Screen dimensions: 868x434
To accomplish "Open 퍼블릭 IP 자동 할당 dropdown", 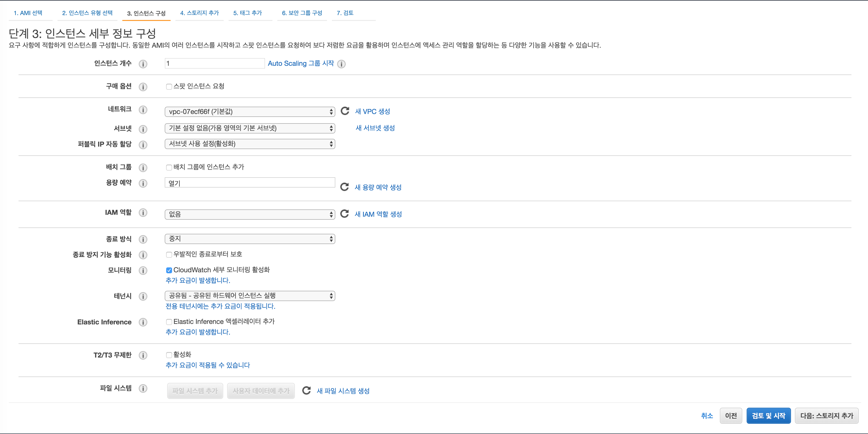I will (x=250, y=144).
